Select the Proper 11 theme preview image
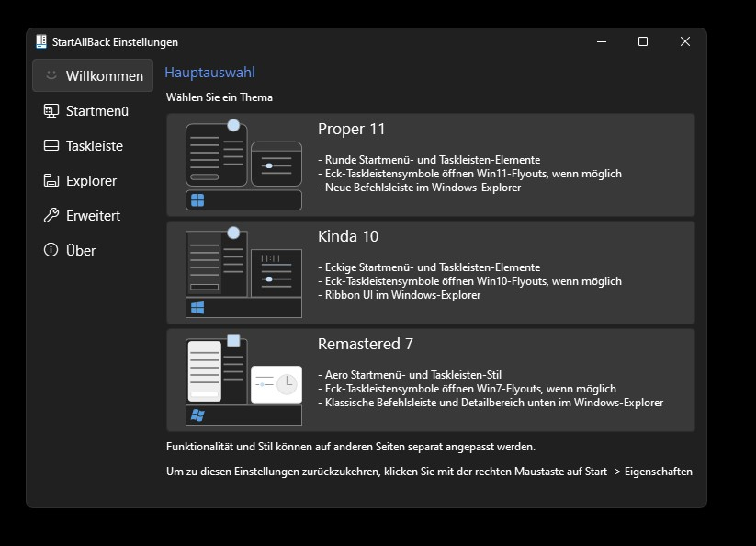756x546 pixels. pyautogui.click(x=243, y=165)
